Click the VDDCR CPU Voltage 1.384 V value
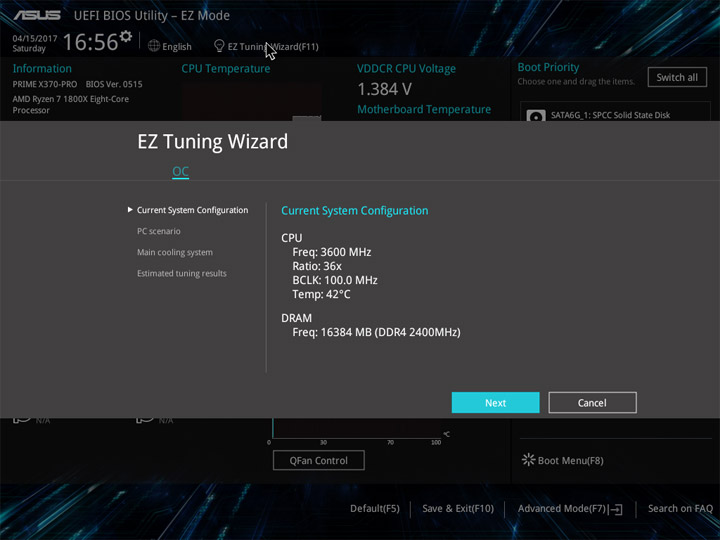Image resolution: width=720 pixels, height=540 pixels. pos(384,89)
